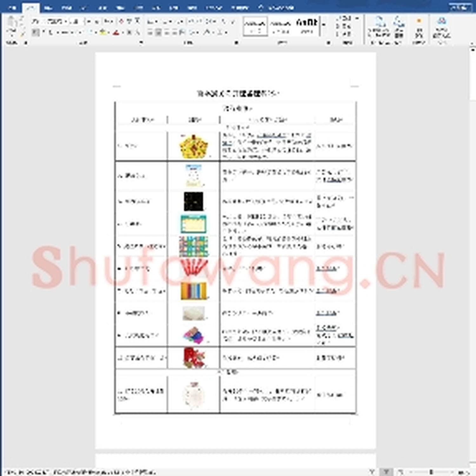Click the Sort icon in paragraph group
476x476 pixels.
point(223,22)
